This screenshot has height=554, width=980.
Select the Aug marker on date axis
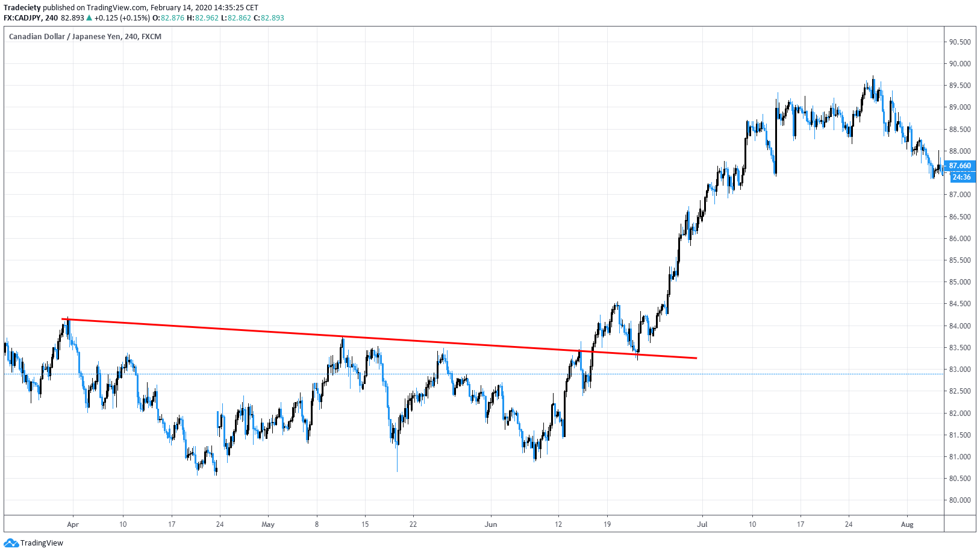tap(907, 524)
